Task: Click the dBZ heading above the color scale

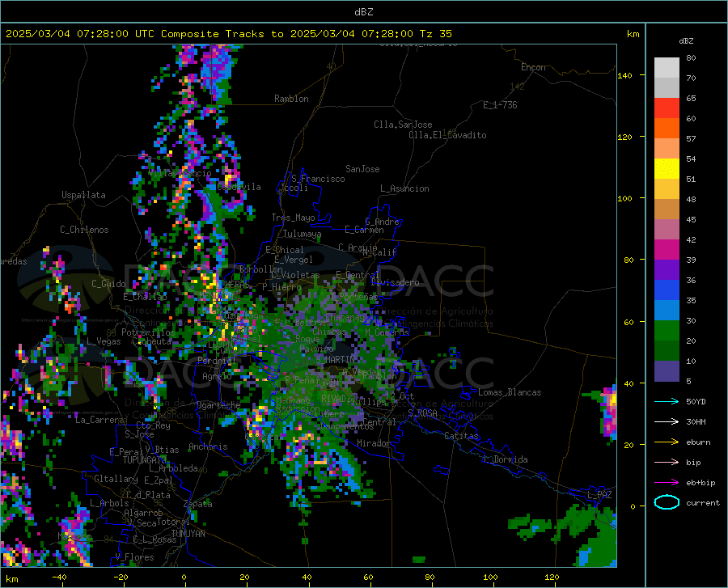Action: pyautogui.click(x=686, y=40)
